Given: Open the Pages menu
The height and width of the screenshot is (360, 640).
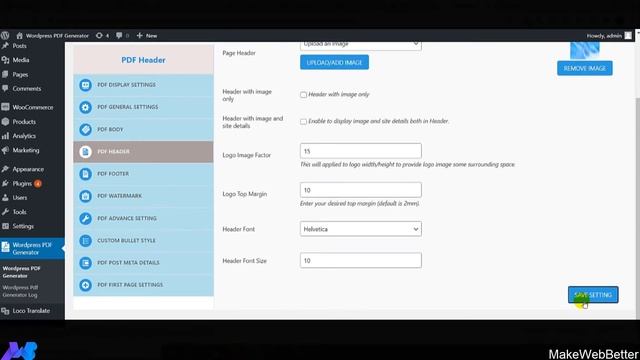Looking at the screenshot, I should [x=20, y=74].
